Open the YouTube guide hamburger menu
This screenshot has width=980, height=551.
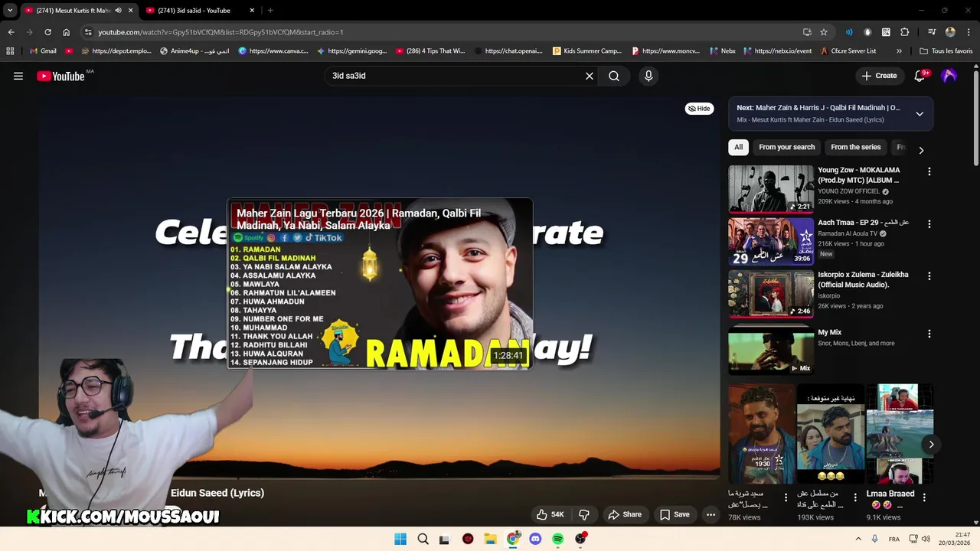(x=18, y=76)
